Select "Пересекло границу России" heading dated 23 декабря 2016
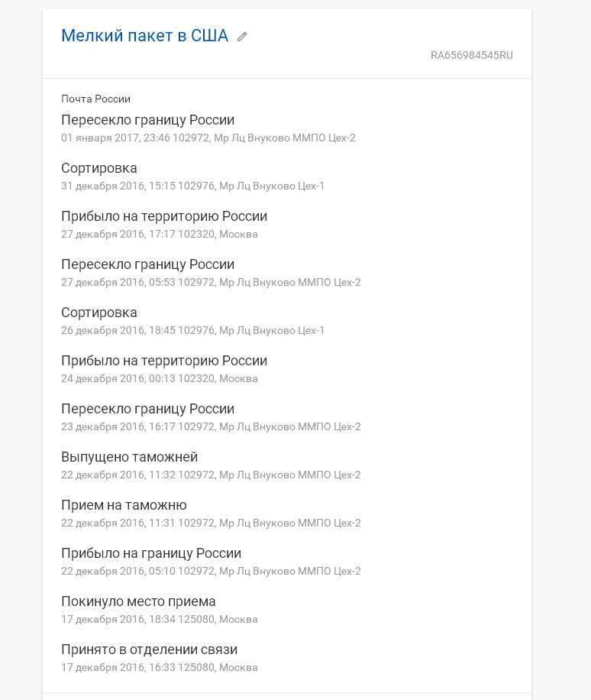 pyautogui.click(x=147, y=409)
